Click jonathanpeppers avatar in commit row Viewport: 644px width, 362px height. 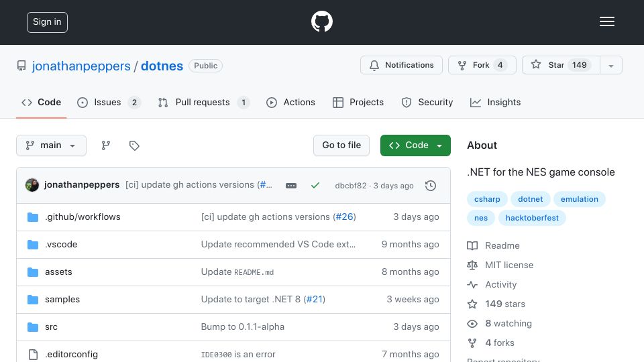pos(32,185)
